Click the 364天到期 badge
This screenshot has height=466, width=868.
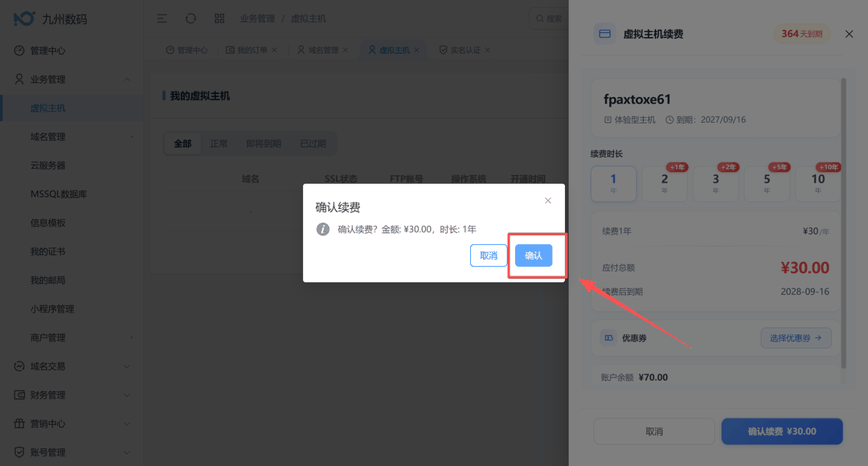801,34
